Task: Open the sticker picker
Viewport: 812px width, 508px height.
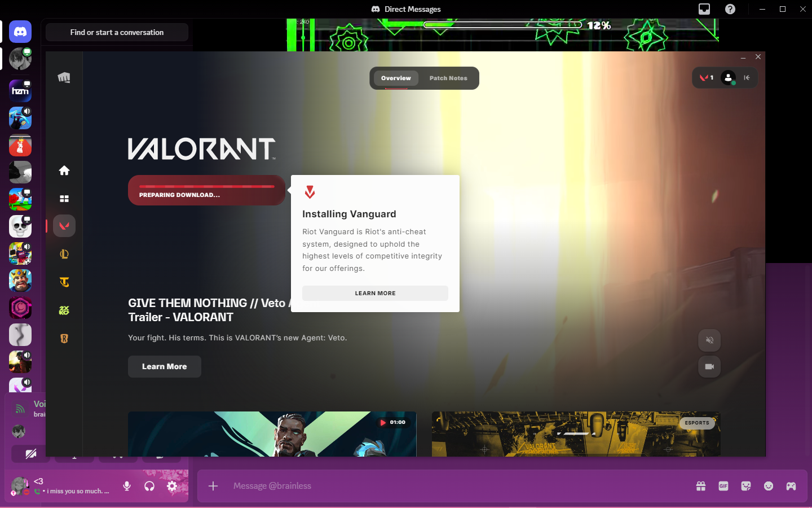Action: (746, 486)
